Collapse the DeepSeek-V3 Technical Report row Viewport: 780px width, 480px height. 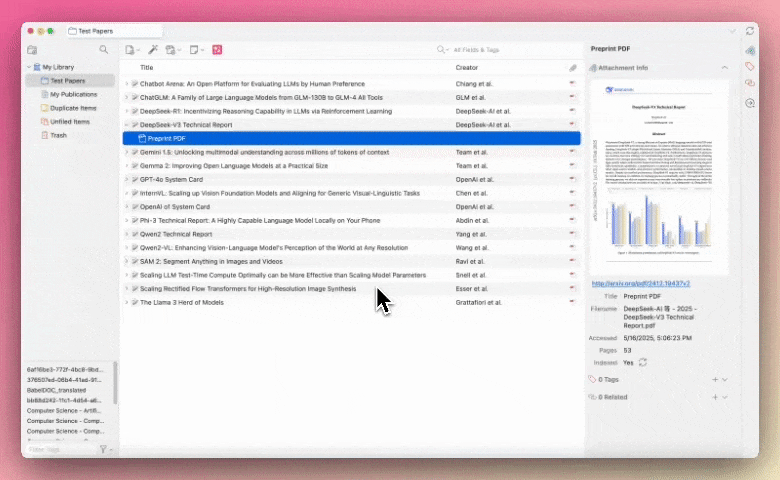(x=126, y=125)
